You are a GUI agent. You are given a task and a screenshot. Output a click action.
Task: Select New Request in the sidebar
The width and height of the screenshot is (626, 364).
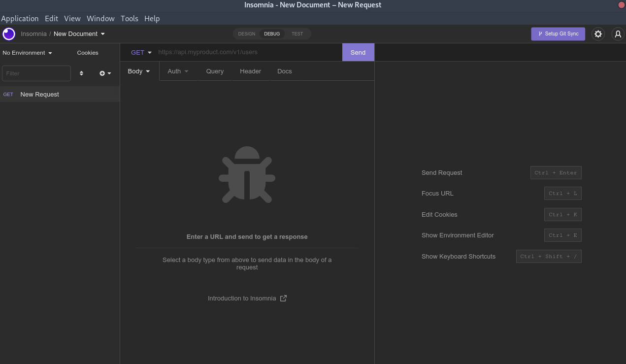(39, 95)
